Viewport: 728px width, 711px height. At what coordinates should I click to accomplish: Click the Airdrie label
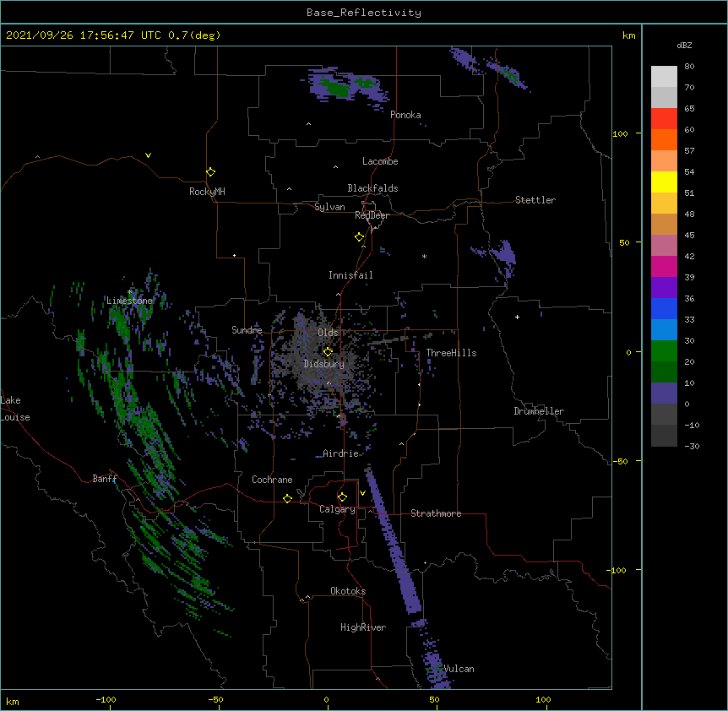340,453
